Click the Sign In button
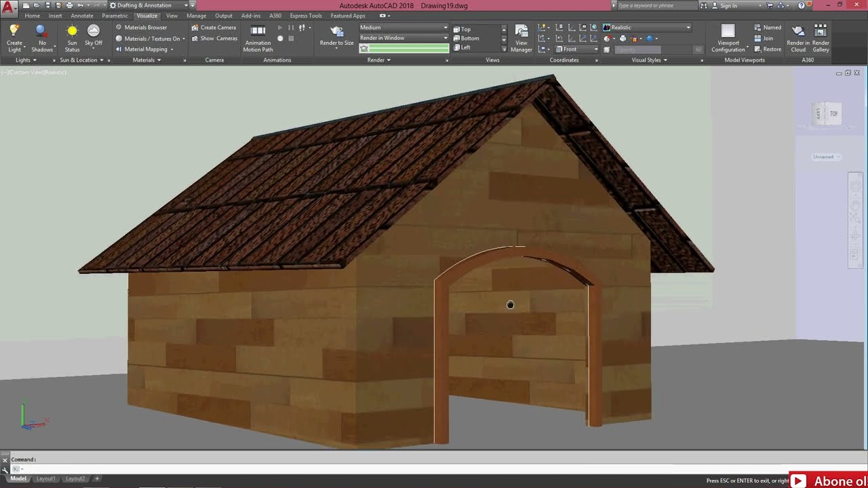This screenshot has height=488, width=868. (x=724, y=5)
